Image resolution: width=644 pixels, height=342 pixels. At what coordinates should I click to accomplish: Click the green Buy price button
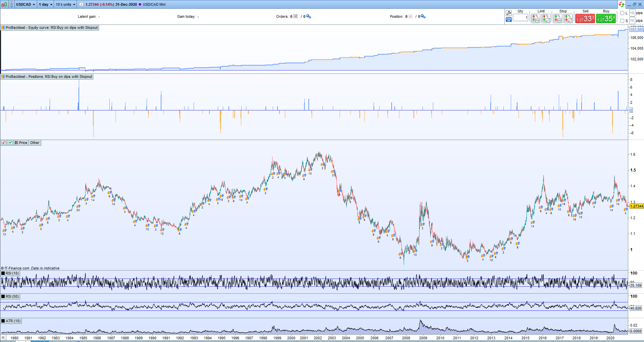coord(606,18)
